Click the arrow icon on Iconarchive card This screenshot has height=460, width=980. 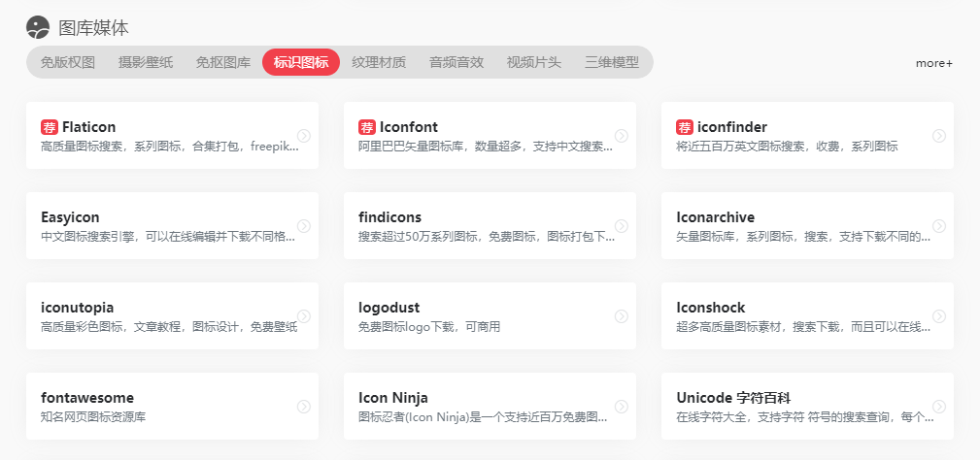tap(939, 226)
